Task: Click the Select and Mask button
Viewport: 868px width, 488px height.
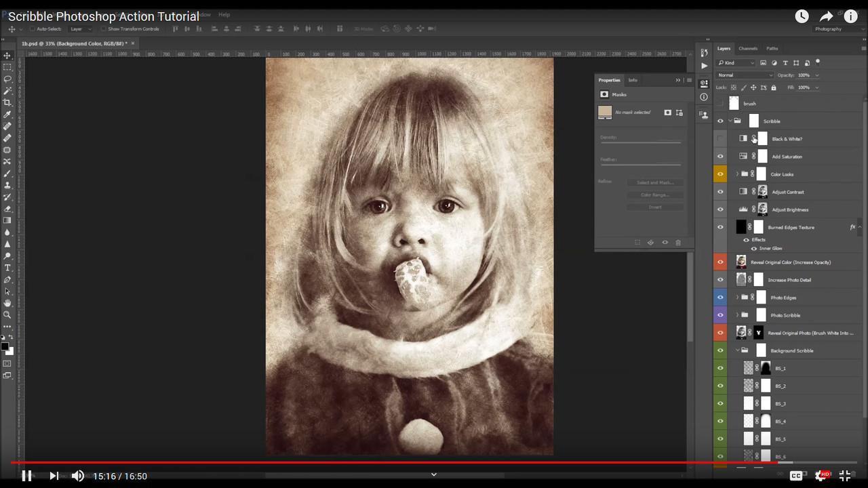Action: pyautogui.click(x=654, y=182)
